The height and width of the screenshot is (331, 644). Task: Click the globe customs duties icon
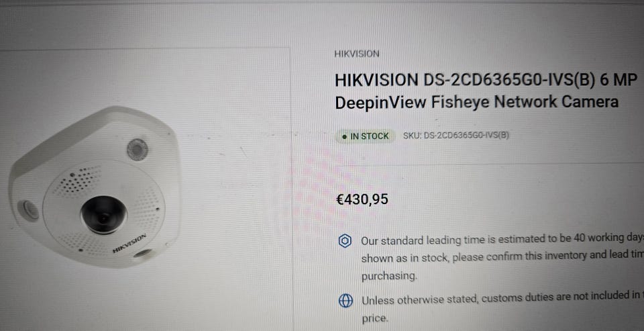coord(345,301)
